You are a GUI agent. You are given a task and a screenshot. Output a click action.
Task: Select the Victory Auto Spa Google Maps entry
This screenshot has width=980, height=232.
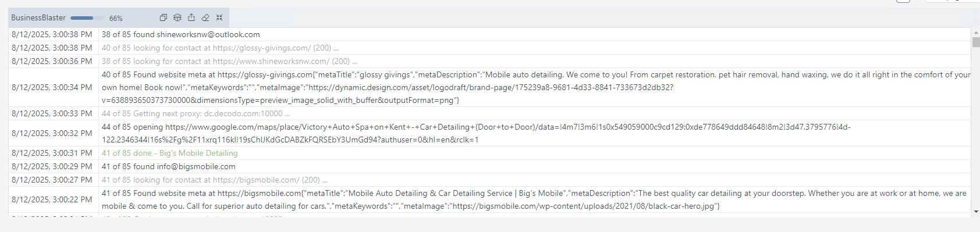pos(490,133)
